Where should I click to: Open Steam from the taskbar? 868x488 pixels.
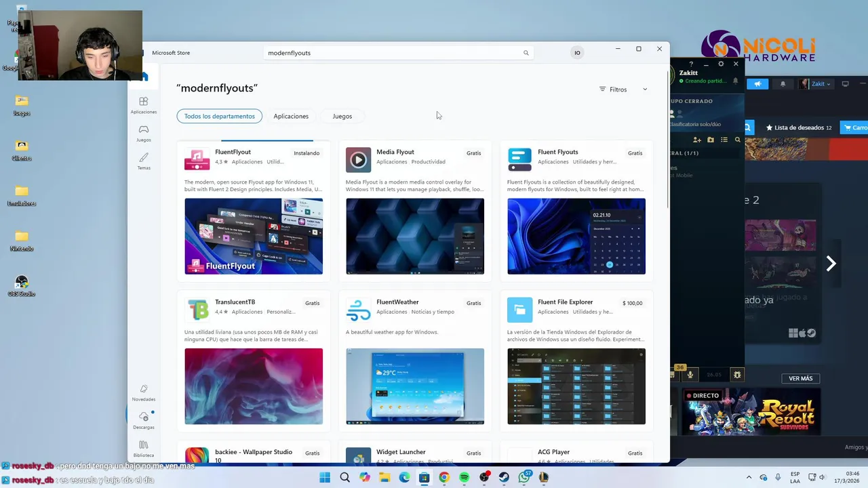[504, 477]
